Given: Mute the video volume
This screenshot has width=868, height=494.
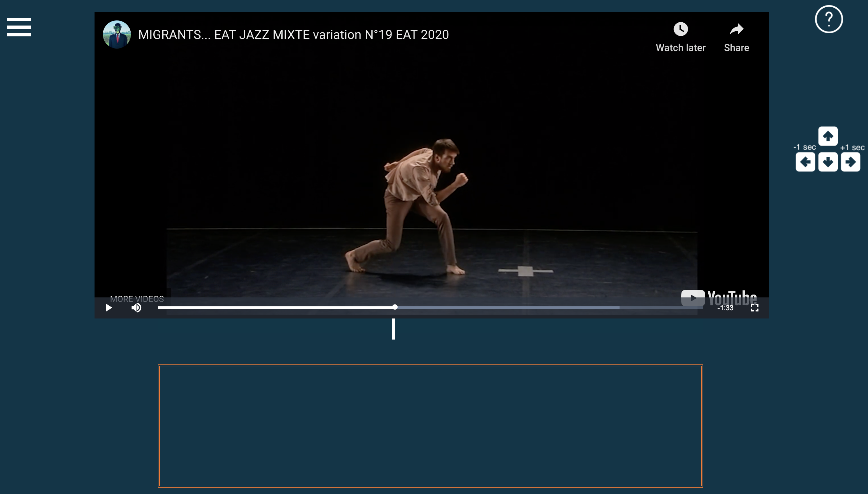Looking at the screenshot, I should [x=136, y=308].
